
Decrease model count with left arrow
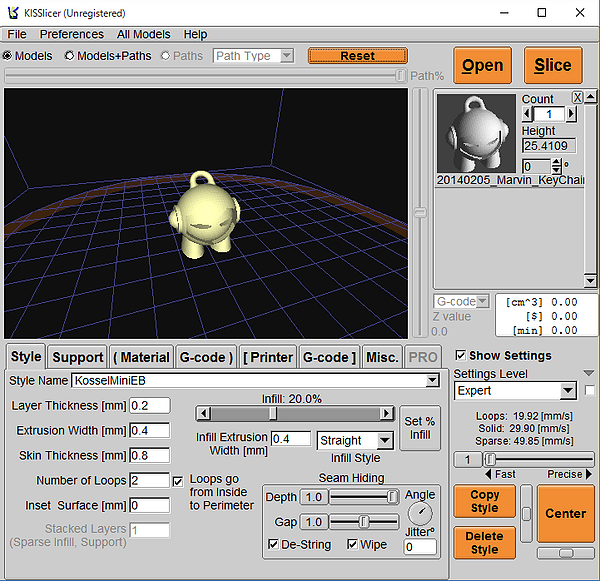click(x=528, y=114)
